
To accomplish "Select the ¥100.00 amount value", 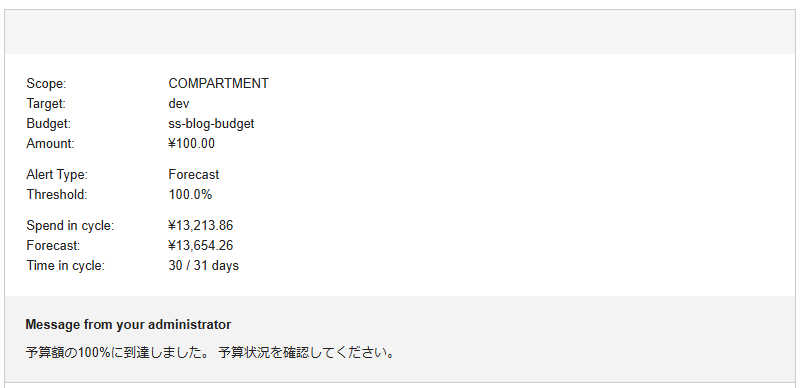I will click(x=191, y=144).
